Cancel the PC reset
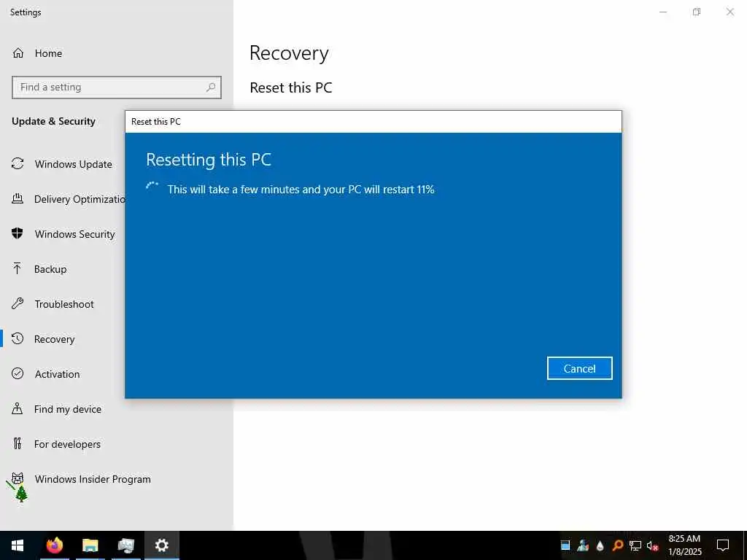 point(579,368)
